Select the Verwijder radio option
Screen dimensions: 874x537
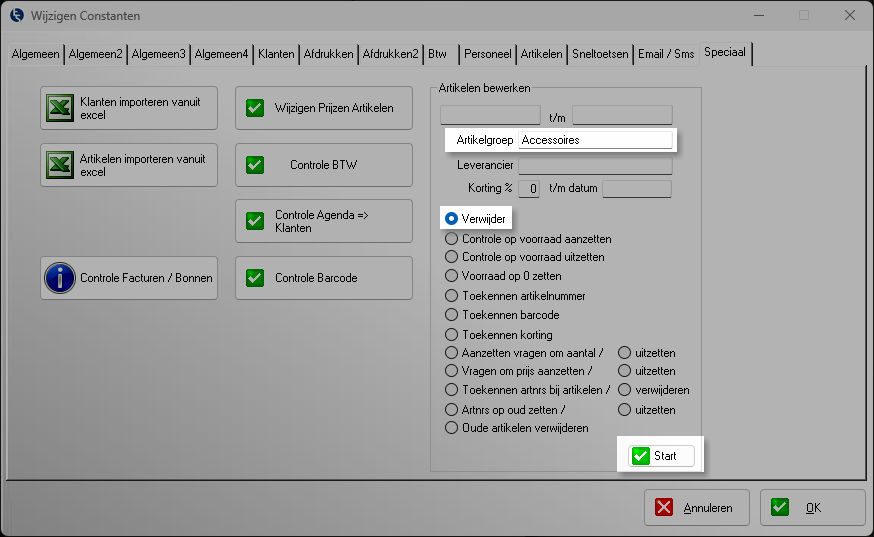click(452, 218)
